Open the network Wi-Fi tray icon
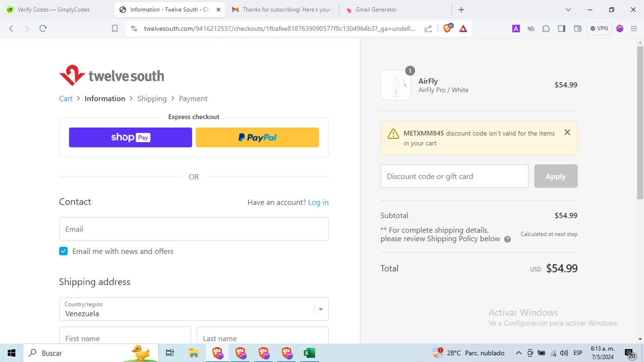The image size is (644, 362). [x=553, y=353]
